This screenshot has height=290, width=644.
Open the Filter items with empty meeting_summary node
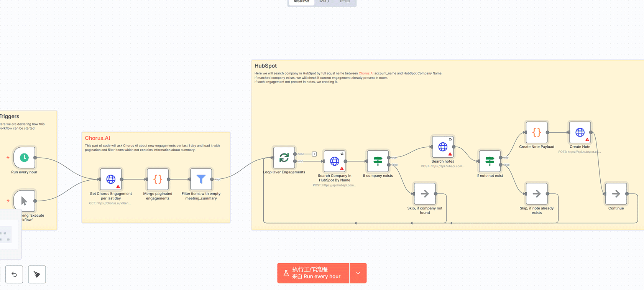(201, 179)
